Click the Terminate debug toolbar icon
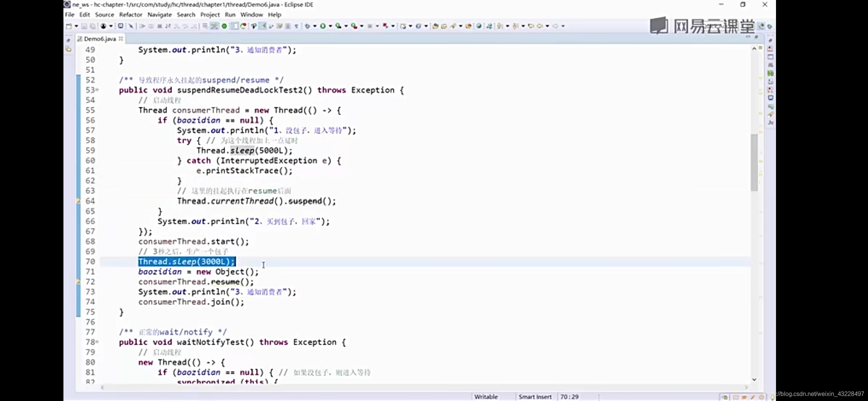The width and height of the screenshot is (868, 401). [160, 26]
